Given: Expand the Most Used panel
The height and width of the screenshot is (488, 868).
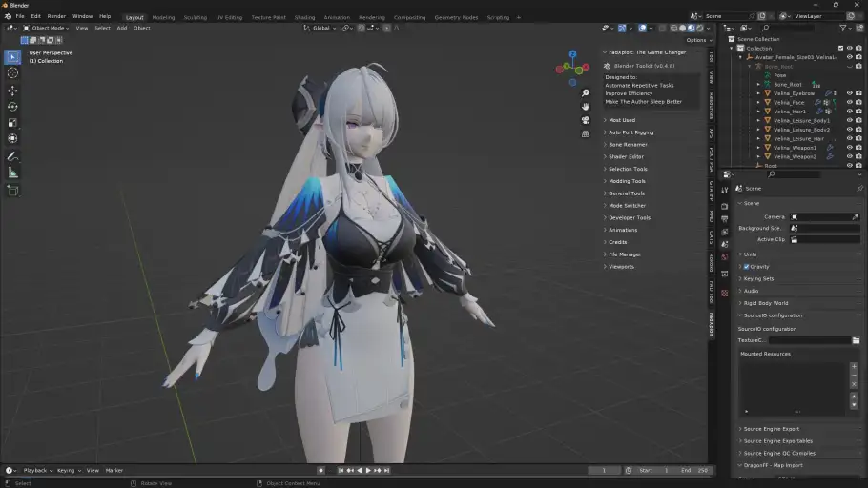Looking at the screenshot, I should pos(622,120).
